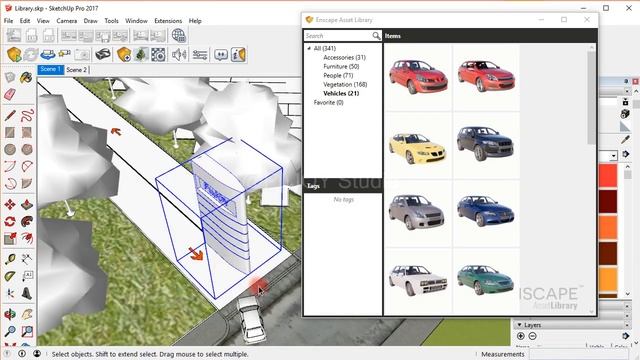Open the materials collection dropdown arrow
The height and width of the screenshot is (360, 640).
pos(613,156)
